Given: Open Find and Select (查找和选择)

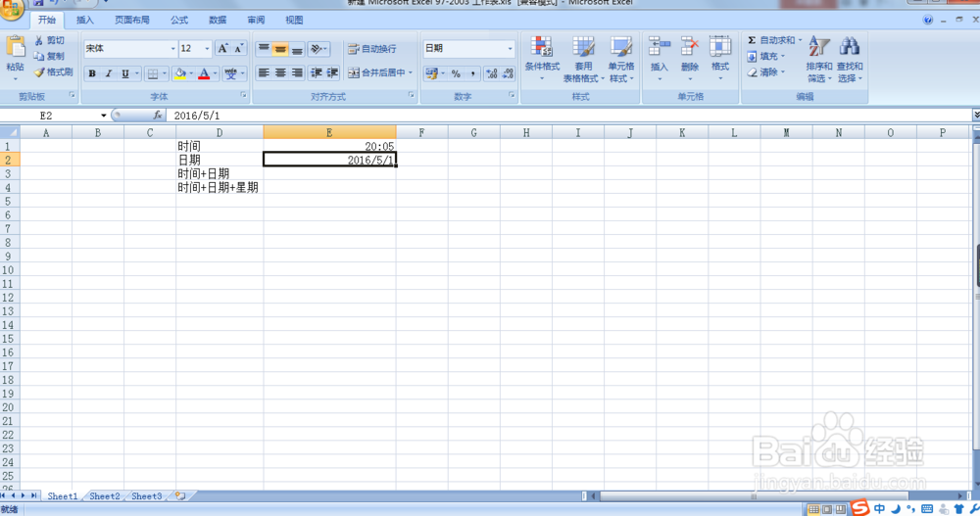Looking at the screenshot, I should tap(850, 59).
